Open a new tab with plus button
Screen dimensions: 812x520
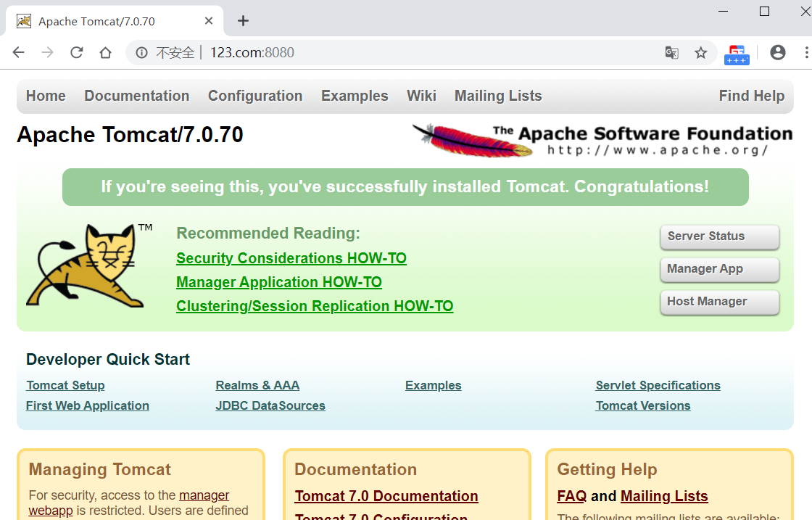click(x=244, y=21)
